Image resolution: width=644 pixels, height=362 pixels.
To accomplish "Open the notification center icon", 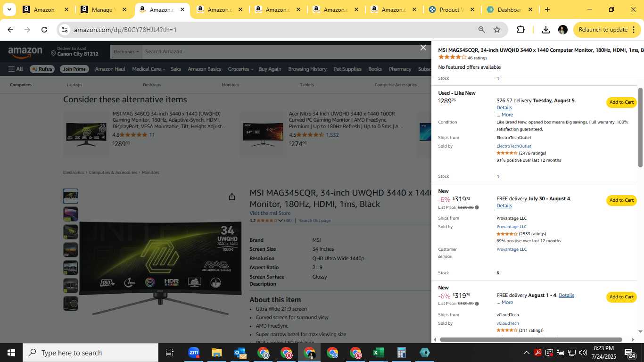I will 630,353.
